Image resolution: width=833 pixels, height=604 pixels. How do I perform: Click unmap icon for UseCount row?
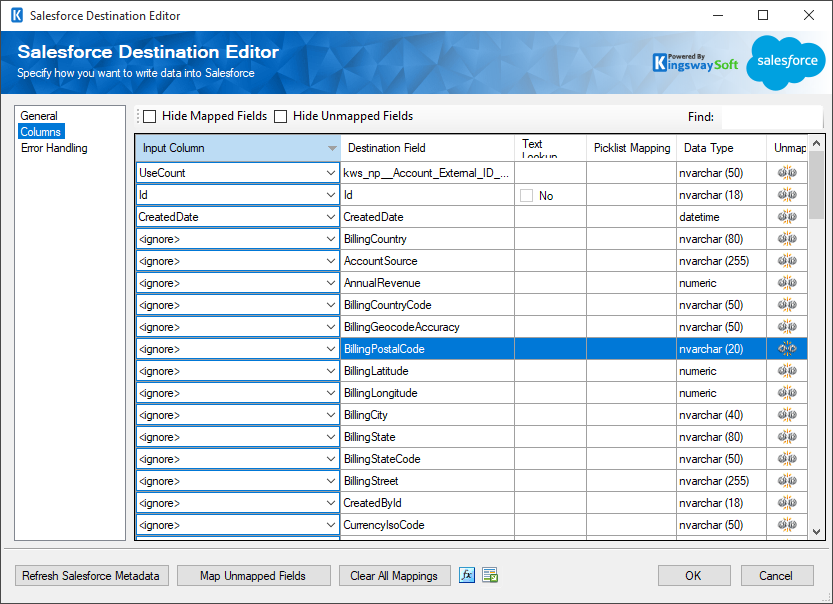click(787, 173)
